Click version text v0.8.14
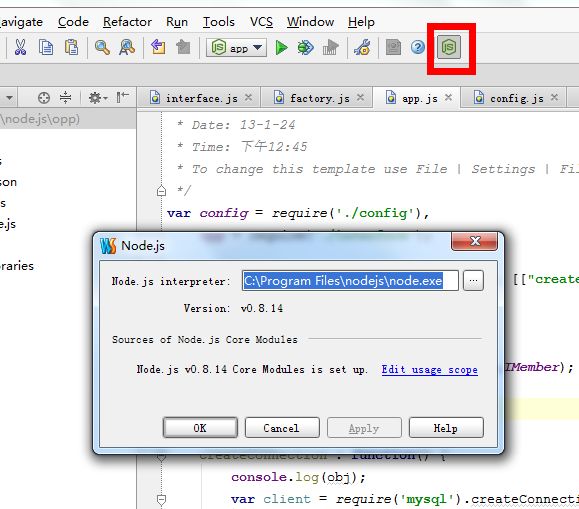579x509 pixels. tap(262, 308)
